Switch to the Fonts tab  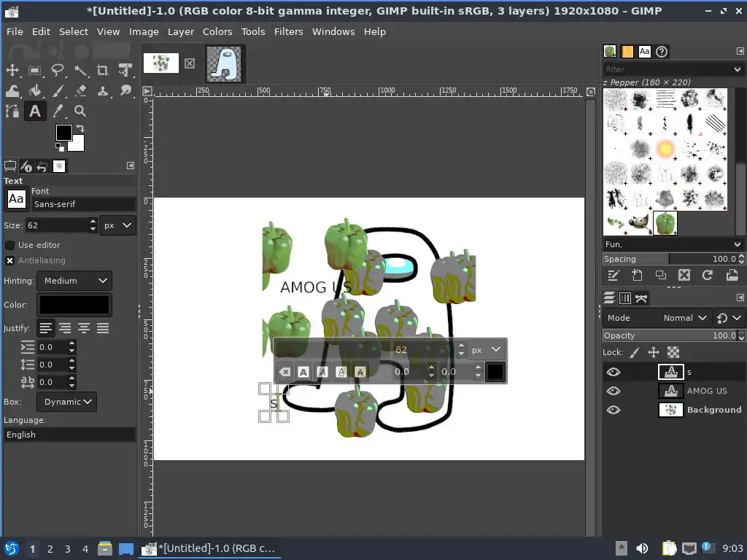644,52
